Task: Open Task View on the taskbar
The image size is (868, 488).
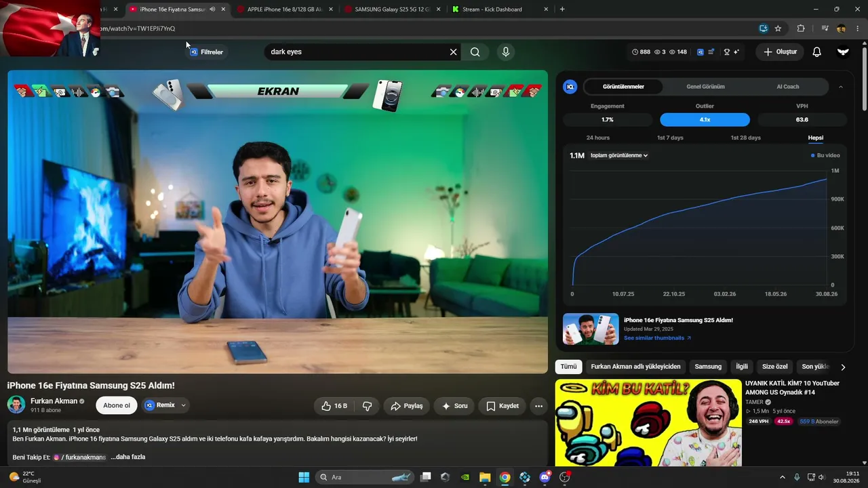Action: point(426,477)
